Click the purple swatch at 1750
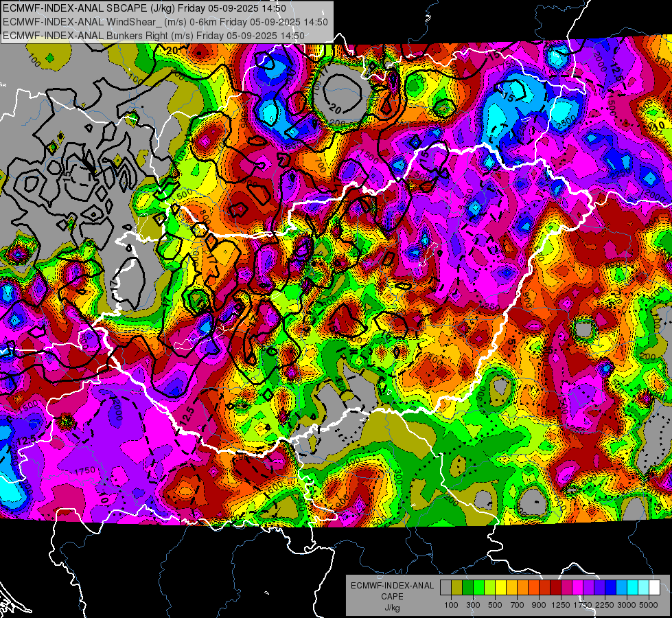This screenshot has height=618, width=672. pyautogui.click(x=589, y=587)
